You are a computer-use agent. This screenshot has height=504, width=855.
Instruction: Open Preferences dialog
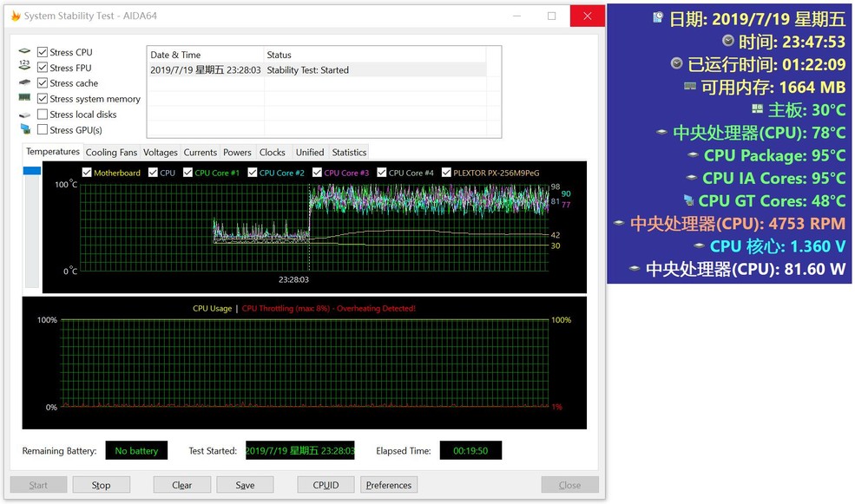(x=389, y=484)
